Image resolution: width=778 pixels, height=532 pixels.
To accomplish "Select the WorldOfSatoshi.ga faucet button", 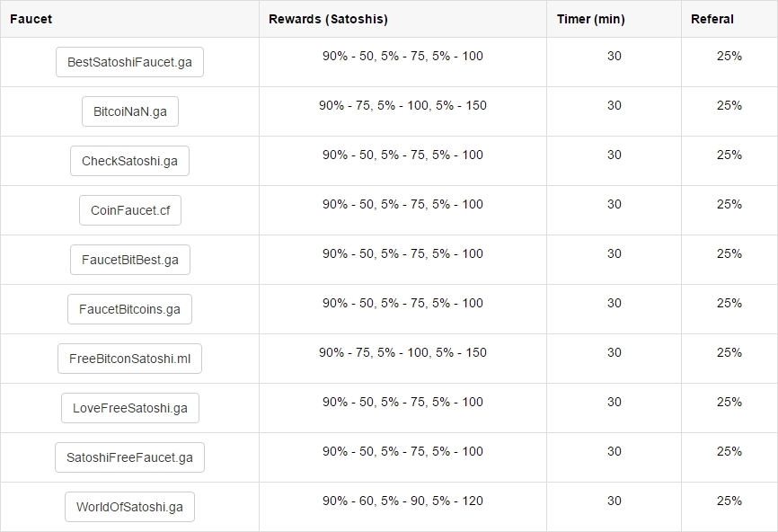I will 129,507.
